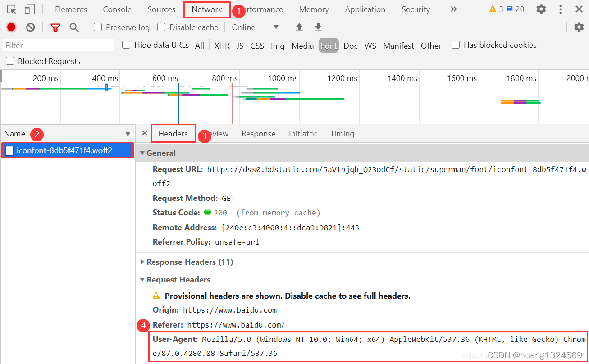Switch to the Application tab

(x=365, y=9)
